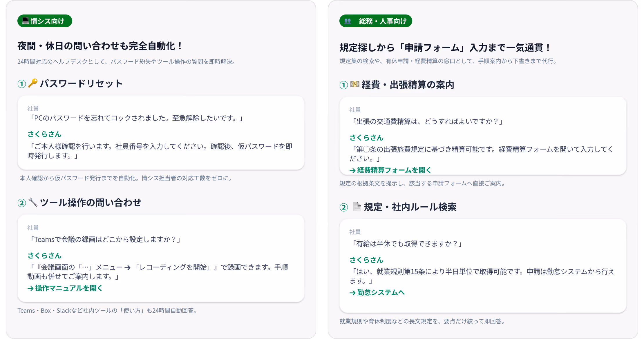Click the wrench icon beside ツール操作の問い合わせ
Viewport: 644px width, 339px height.
[33, 202]
